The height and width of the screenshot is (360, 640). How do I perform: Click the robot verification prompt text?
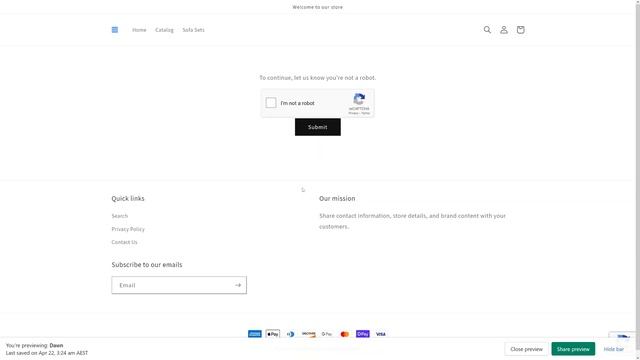click(x=318, y=78)
